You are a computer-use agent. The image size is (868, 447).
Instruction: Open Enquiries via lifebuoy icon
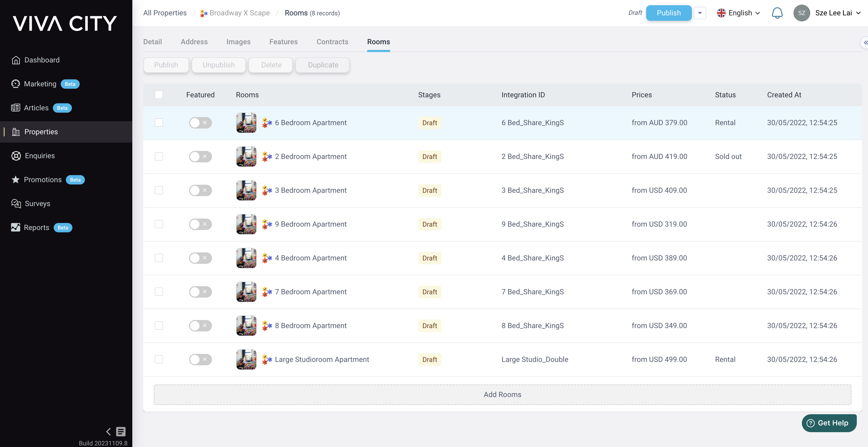point(16,156)
